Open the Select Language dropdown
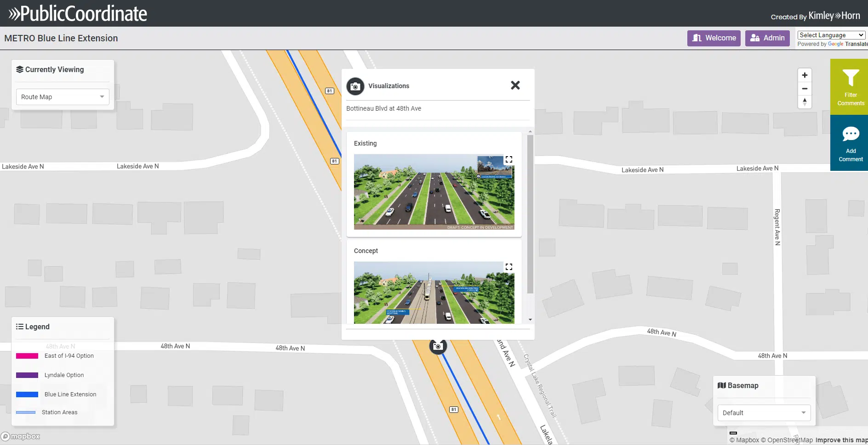The height and width of the screenshot is (445, 868). point(831,35)
